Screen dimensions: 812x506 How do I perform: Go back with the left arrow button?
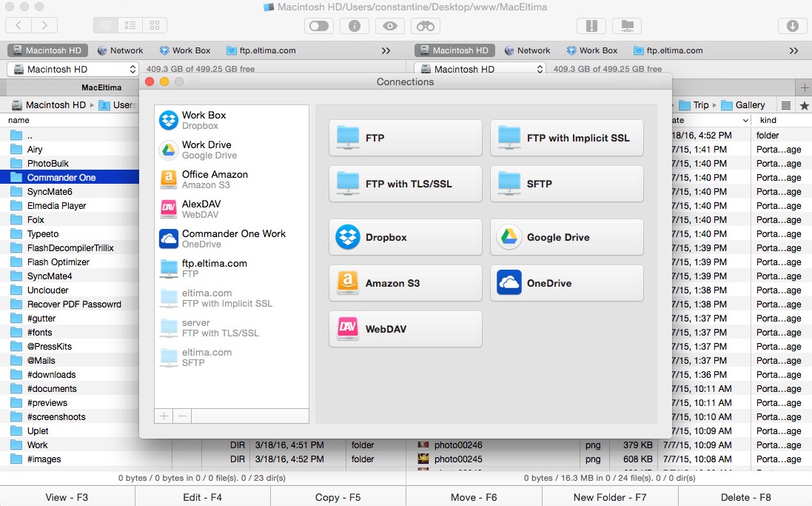coord(19,25)
